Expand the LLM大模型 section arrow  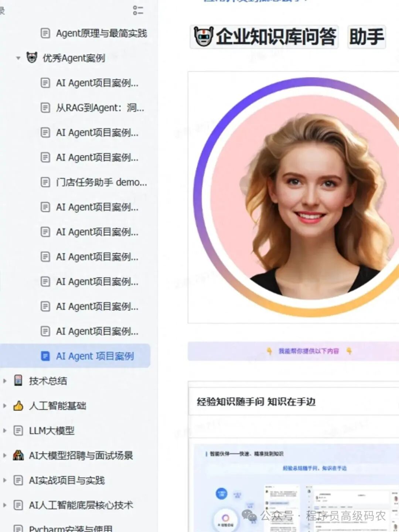pyautogui.click(x=5, y=430)
